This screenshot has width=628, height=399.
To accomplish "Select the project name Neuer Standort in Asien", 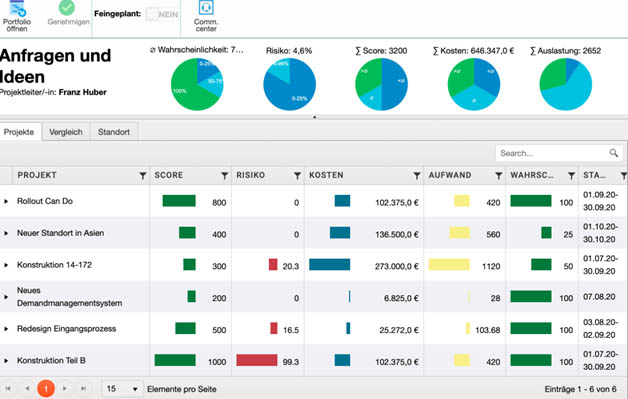I will pyautogui.click(x=60, y=233).
